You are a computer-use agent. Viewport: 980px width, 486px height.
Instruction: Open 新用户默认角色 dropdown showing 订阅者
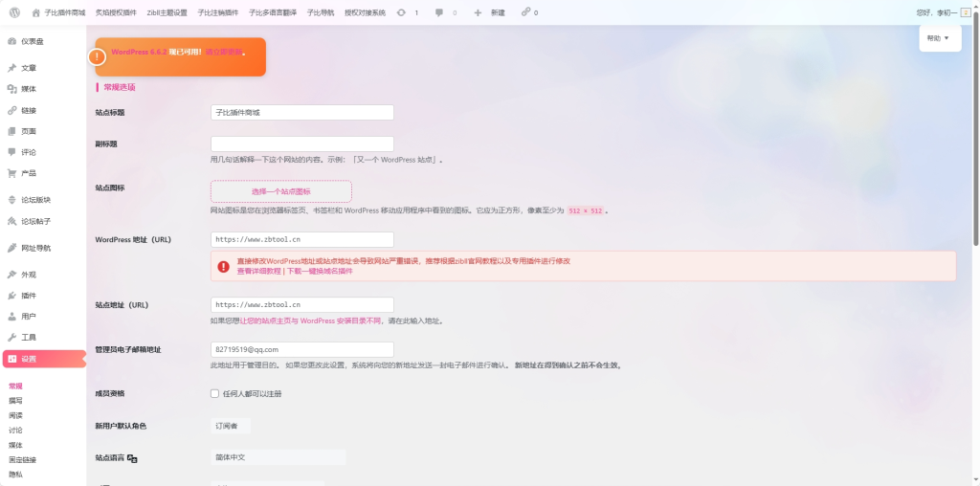coord(232,425)
